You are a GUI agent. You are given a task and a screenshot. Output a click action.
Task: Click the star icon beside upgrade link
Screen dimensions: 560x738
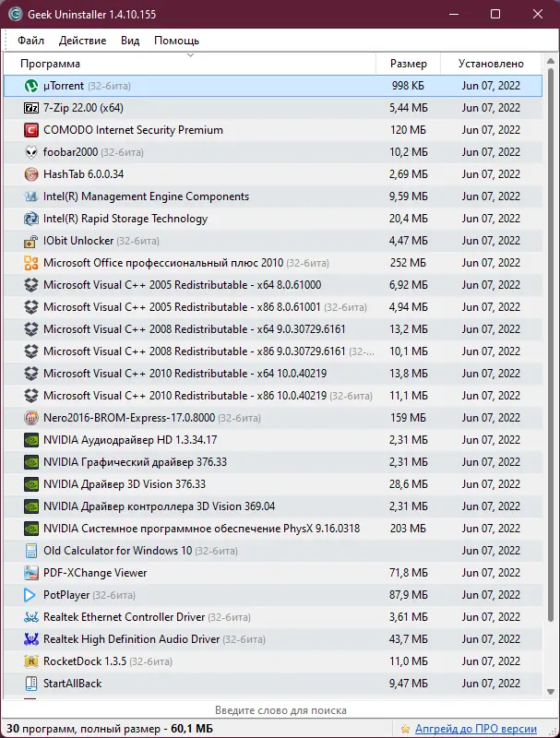click(x=405, y=729)
